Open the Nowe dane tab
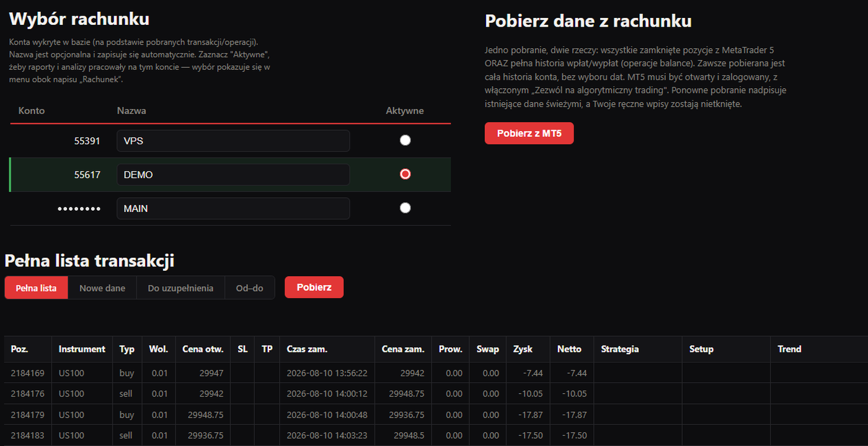868x446 pixels. (x=102, y=288)
